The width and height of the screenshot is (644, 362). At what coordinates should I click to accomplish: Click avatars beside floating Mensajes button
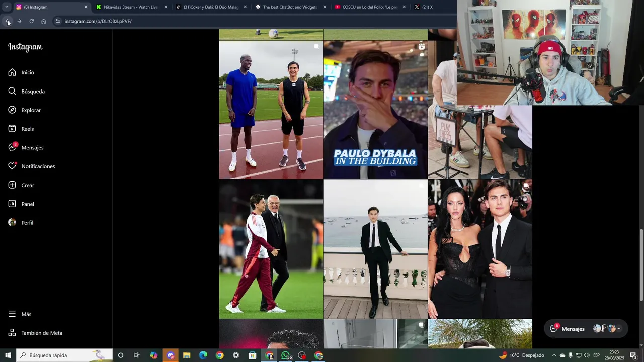(x=608, y=329)
